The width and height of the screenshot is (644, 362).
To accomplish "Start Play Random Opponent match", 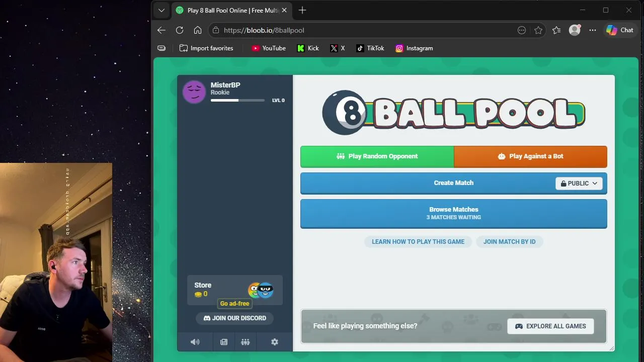I will tap(377, 156).
